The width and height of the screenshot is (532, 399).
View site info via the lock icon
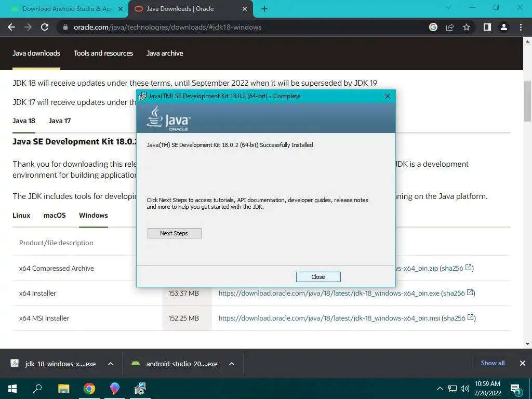pyautogui.click(x=65, y=27)
